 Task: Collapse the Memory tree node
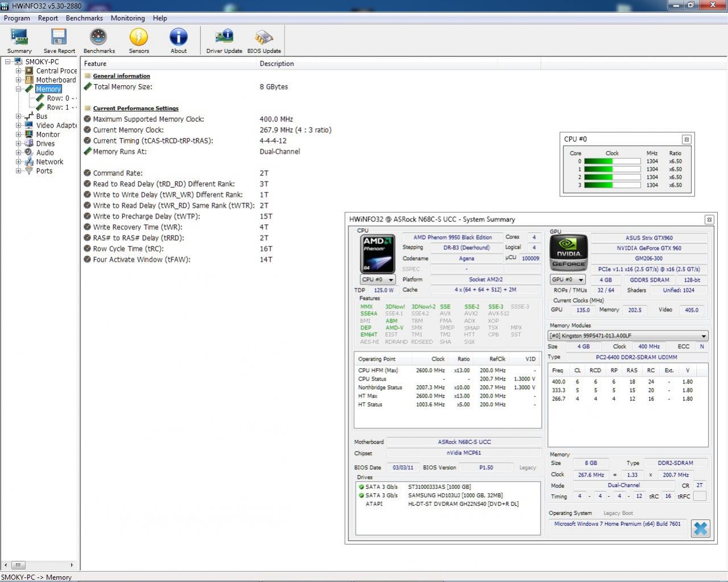(x=18, y=89)
